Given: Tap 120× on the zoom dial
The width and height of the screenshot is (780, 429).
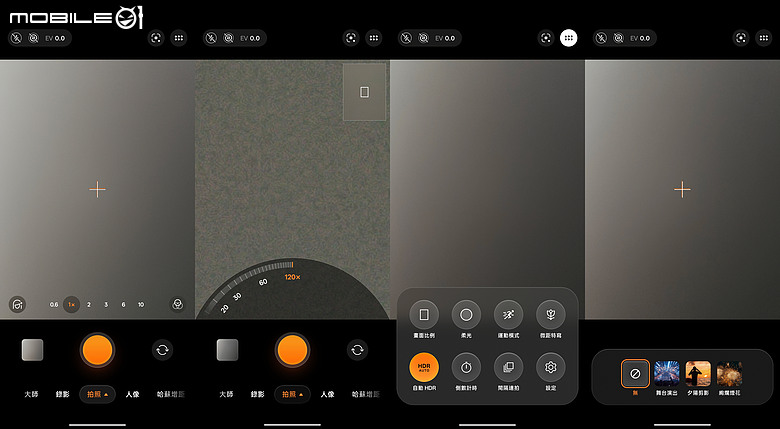Looking at the screenshot, I should [x=292, y=277].
